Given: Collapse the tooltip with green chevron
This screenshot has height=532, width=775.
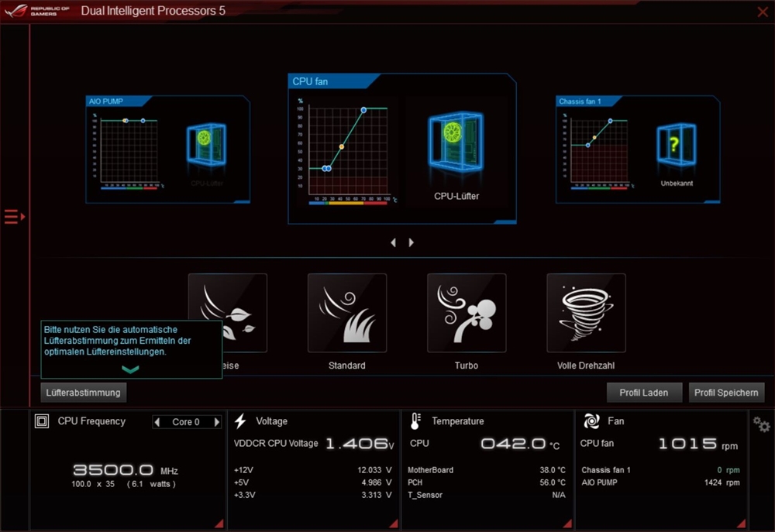Looking at the screenshot, I should click(x=130, y=369).
